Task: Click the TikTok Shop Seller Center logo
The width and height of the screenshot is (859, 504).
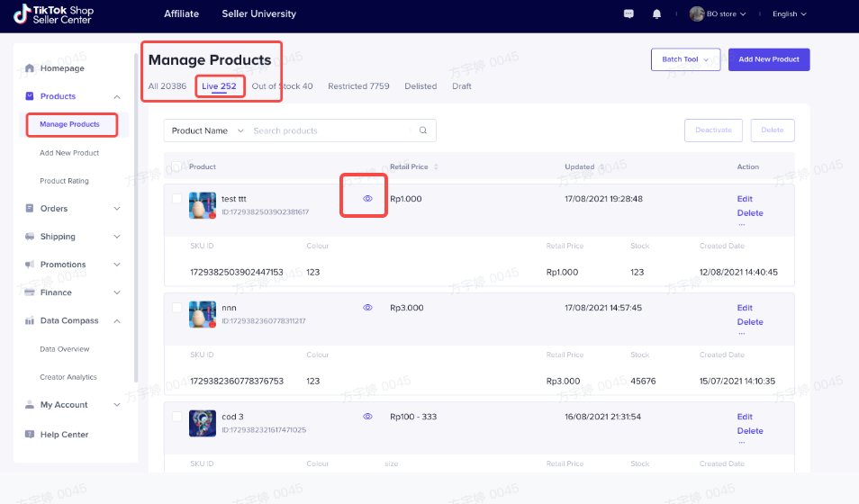Action: (54, 14)
